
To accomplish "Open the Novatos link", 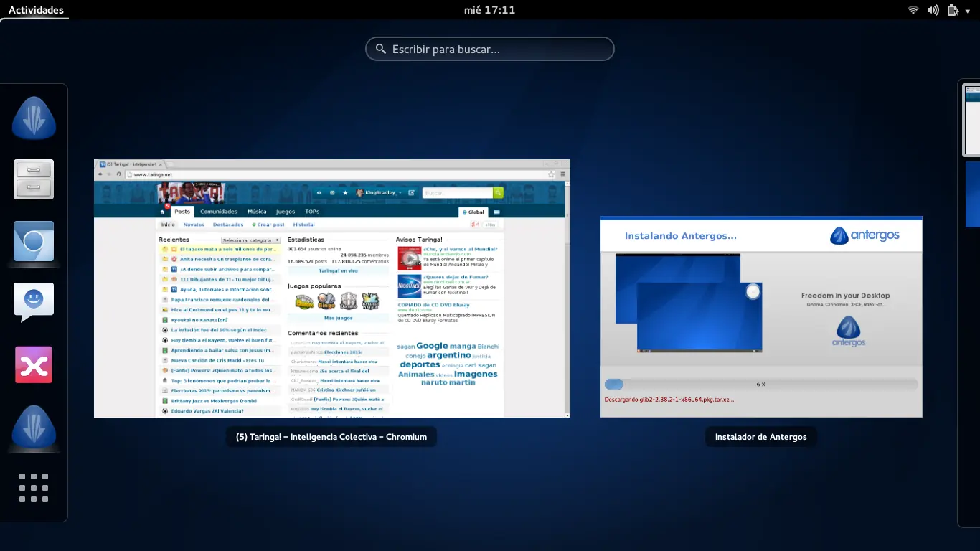I will click(194, 225).
